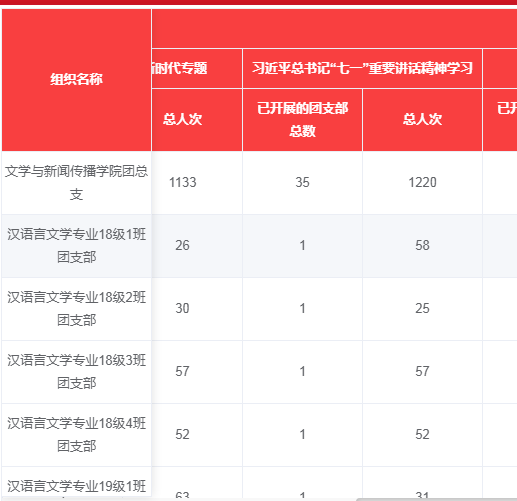Open 汉语言文学专业18级2班团支部 entry

(76, 309)
